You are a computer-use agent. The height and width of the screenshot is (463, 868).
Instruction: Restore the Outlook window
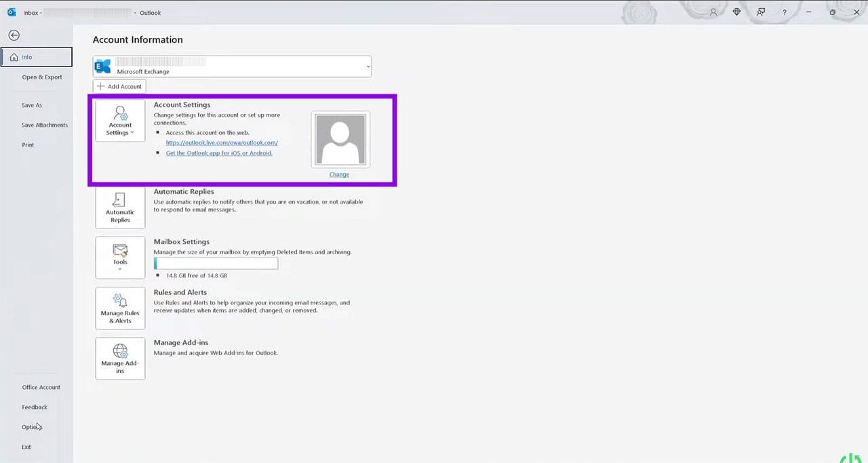pyautogui.click(x=833, y=12)
